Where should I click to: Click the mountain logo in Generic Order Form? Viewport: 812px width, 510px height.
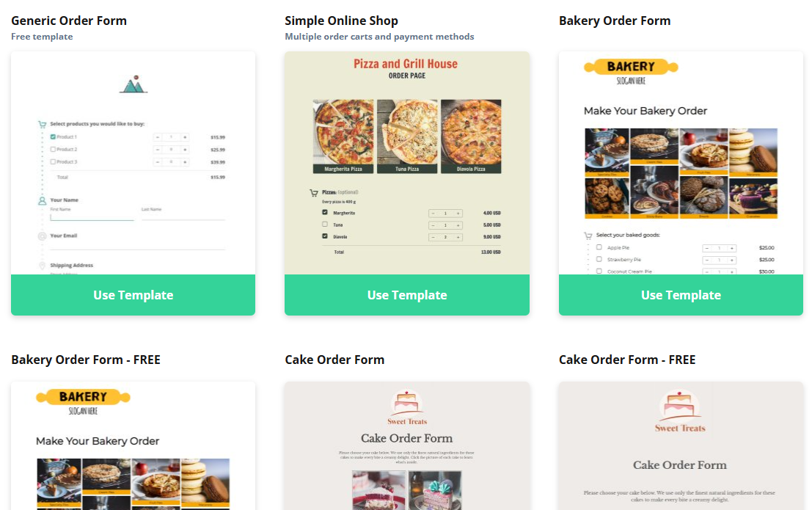pos(133,85)
